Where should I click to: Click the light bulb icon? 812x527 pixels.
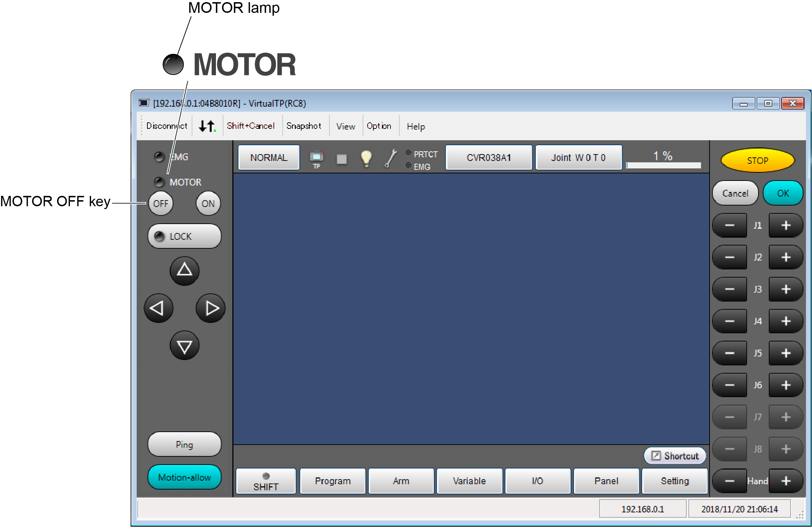[366, 158]
